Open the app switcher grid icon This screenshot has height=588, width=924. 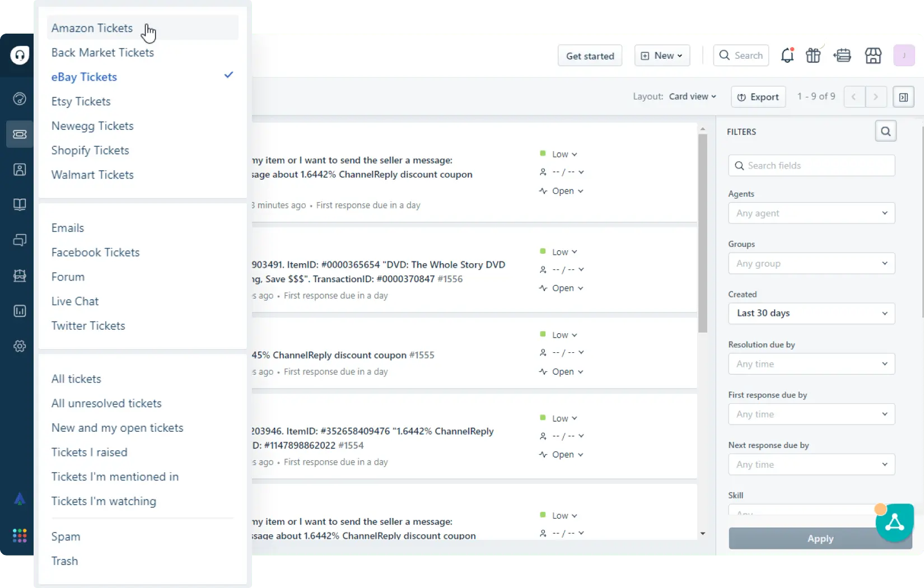pos(20,536)
